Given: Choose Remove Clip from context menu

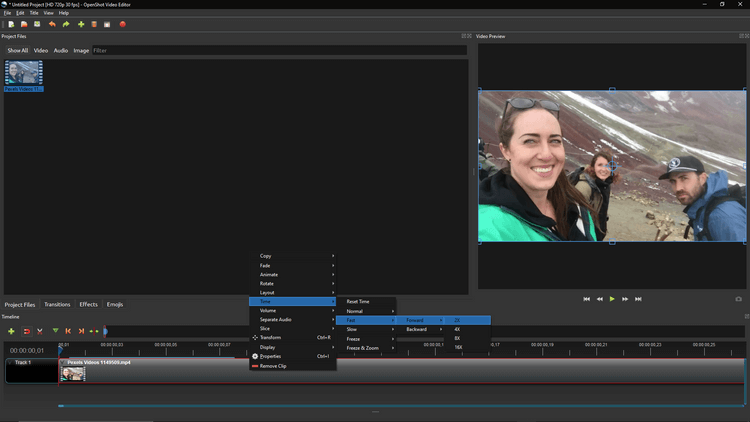Looking at the screenshot, I should [274, 366].
